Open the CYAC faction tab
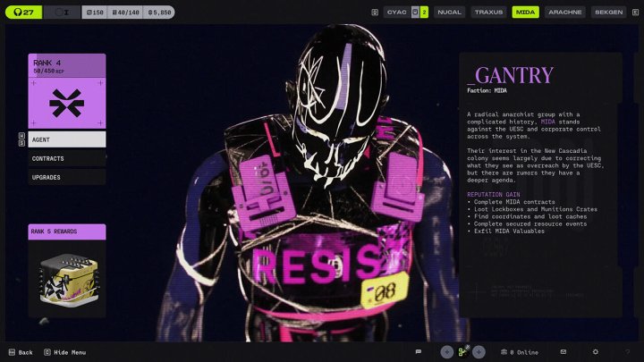 click(396, 13)
